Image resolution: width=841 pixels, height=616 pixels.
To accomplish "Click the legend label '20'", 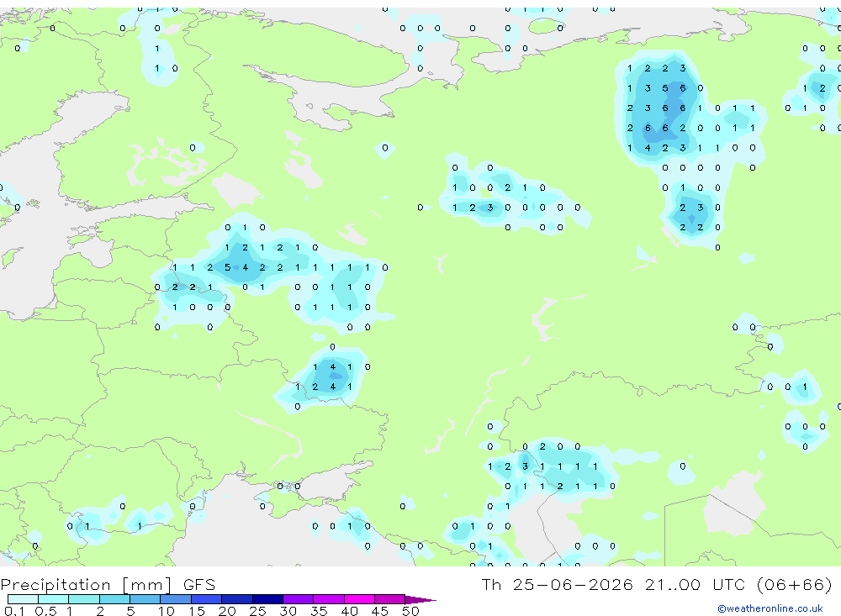I will point(227,611).
